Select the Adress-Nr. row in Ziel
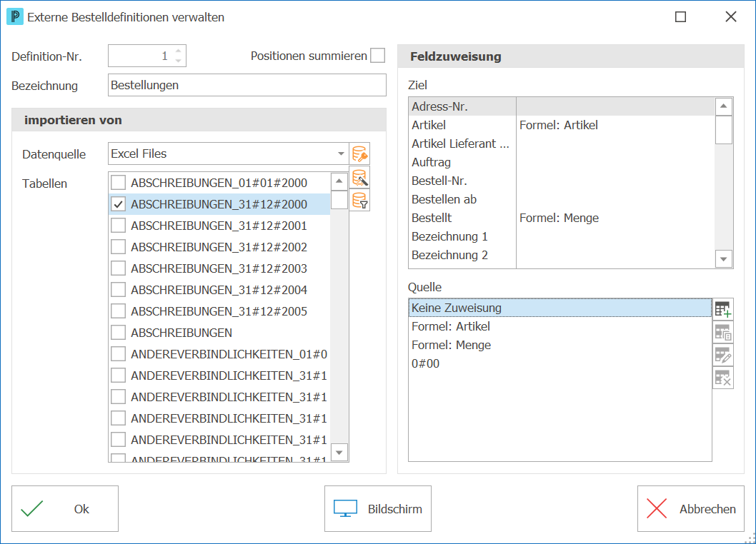Screen dimensions: 756x544 562,106
